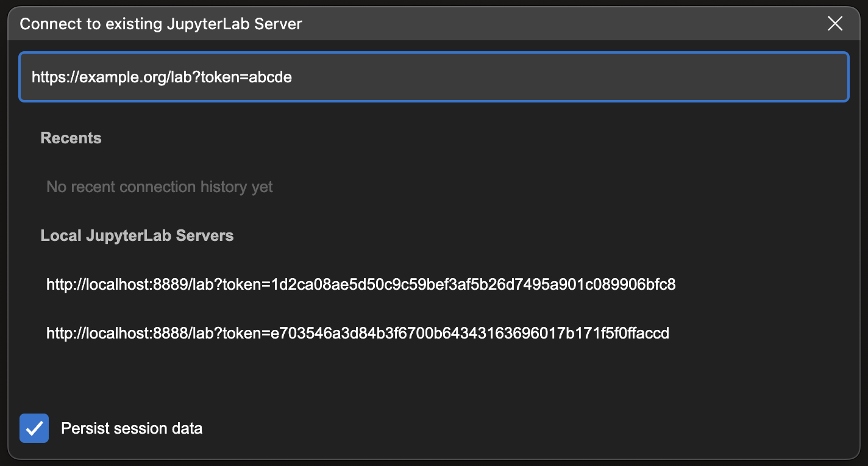Close the Connect to JupyterLab Server dialog
The image size is (868, 466).
[x=834, y=24]
